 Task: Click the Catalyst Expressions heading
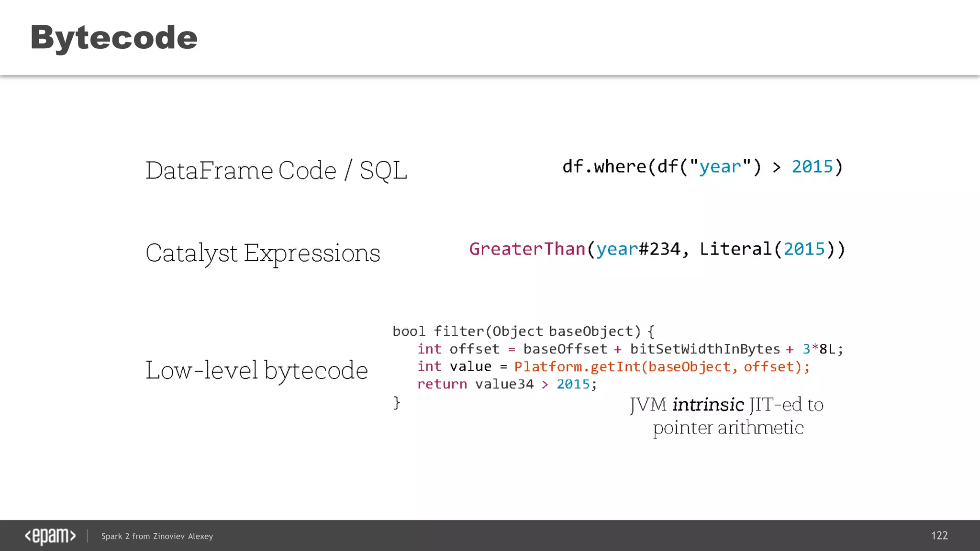263,253
